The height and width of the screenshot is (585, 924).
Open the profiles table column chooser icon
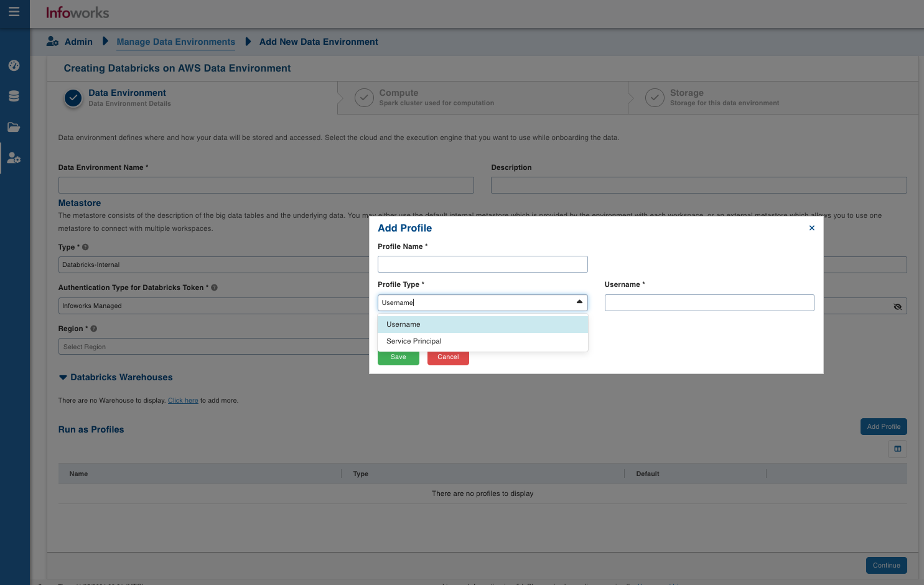(x=897, y=449)
